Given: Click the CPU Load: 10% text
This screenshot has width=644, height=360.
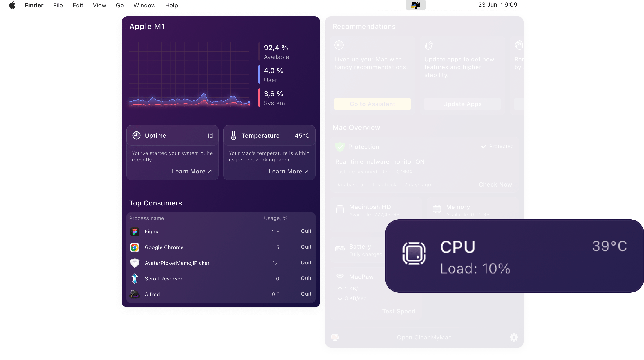Looking at the screenshot, I should click(x=475, y=268).
